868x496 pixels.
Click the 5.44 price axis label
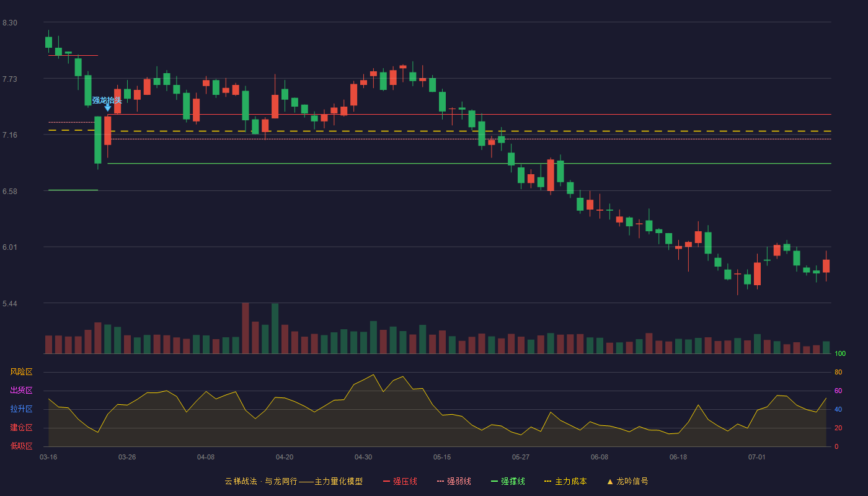[x=10, y=304]
